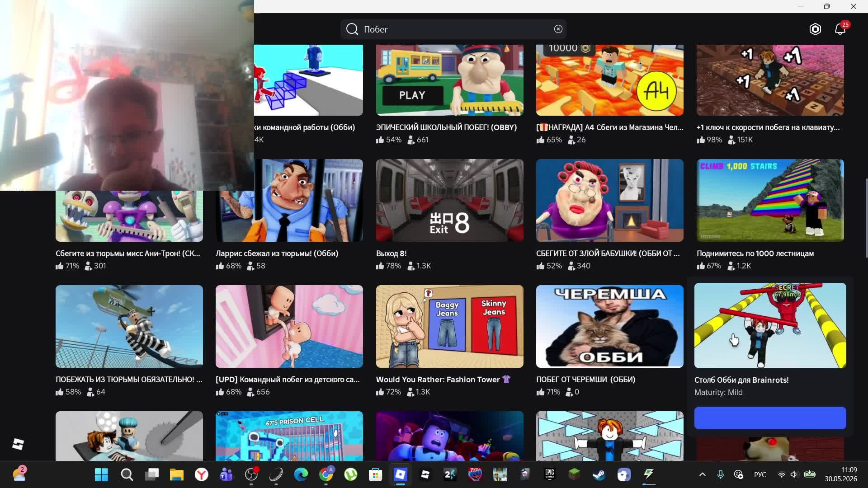
Task: Launch Minecraft from the taskbar
Action: click(574, 474)
